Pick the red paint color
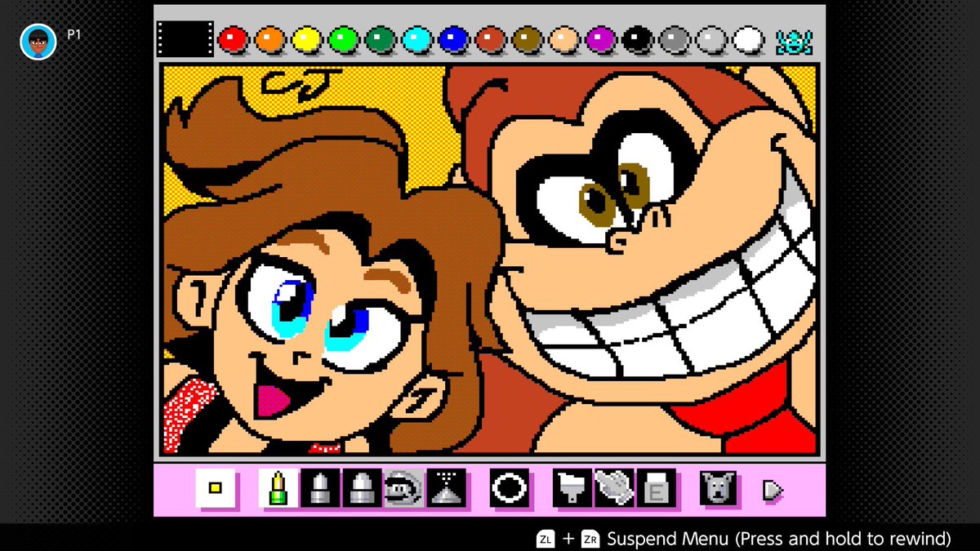This screenshot has width=980, height=551. click(x=233, y=39)
